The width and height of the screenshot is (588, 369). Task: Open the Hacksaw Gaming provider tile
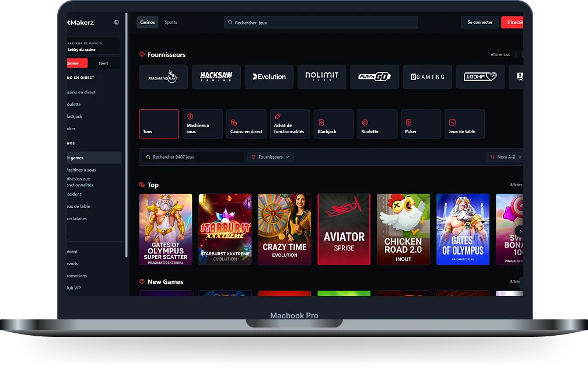[x=216, y=76]
